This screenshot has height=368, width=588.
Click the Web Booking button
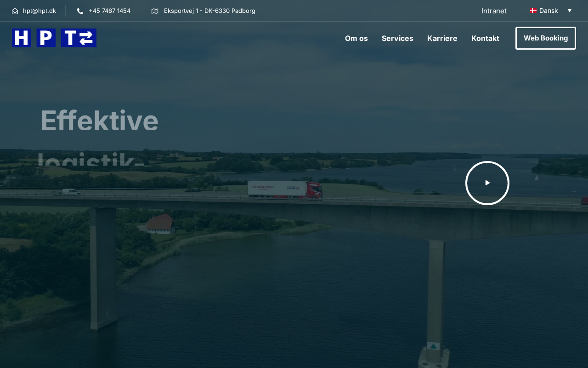click(x=546, y=38)
